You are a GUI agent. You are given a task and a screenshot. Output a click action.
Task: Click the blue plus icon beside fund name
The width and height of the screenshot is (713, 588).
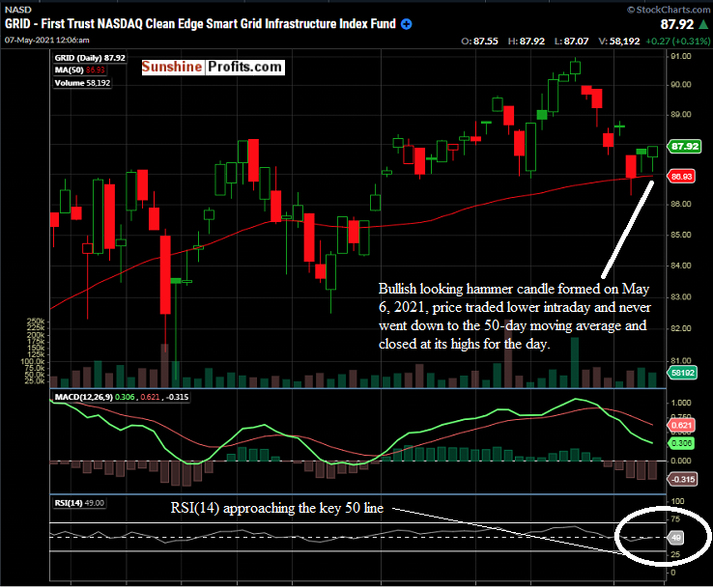coord(407,24)
